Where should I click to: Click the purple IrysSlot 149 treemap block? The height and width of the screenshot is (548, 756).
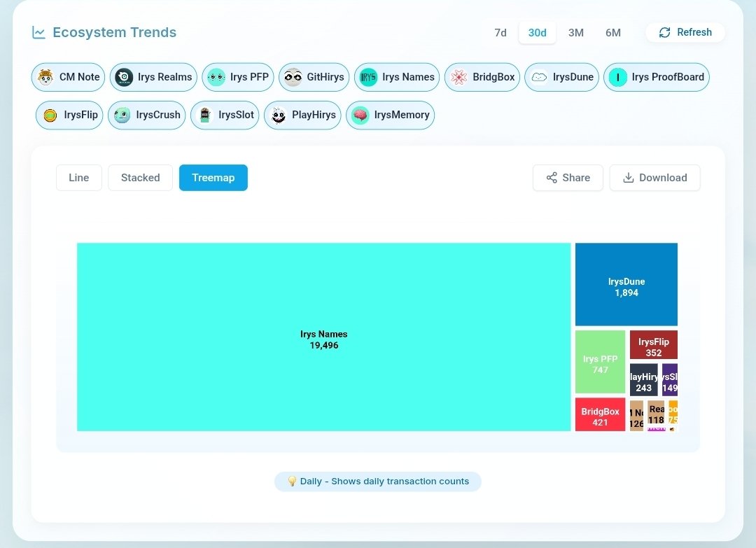(x=670, y=380)
